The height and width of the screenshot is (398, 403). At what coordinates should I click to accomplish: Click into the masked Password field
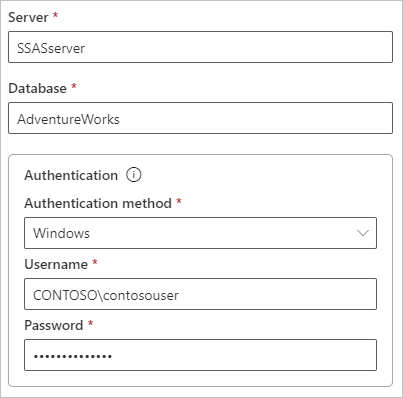(x=200, y=355)
